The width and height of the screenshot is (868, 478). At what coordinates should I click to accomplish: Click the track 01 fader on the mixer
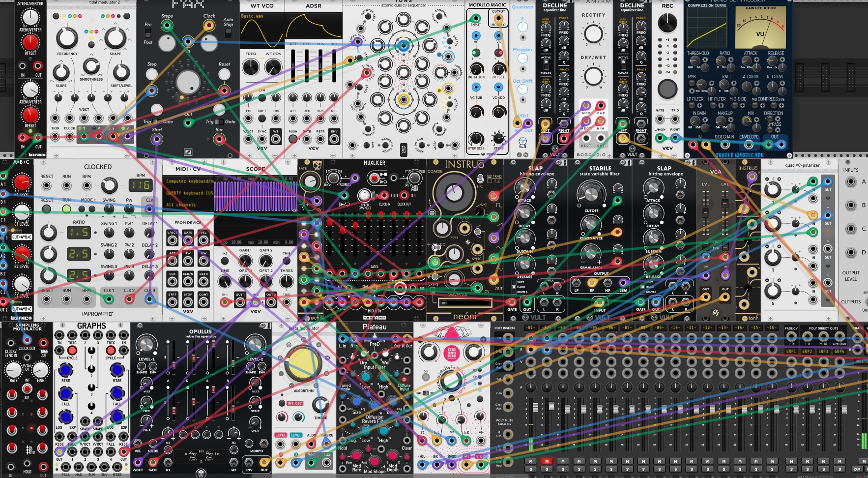[x=536, y=408]
